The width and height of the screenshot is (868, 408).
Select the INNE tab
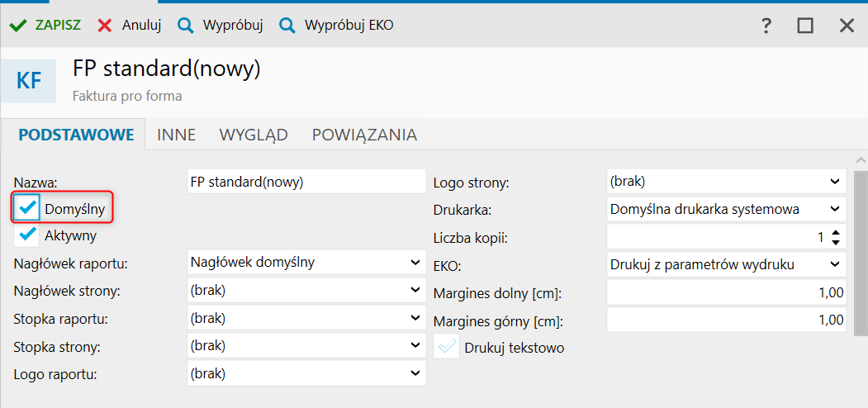click(176, 135)
